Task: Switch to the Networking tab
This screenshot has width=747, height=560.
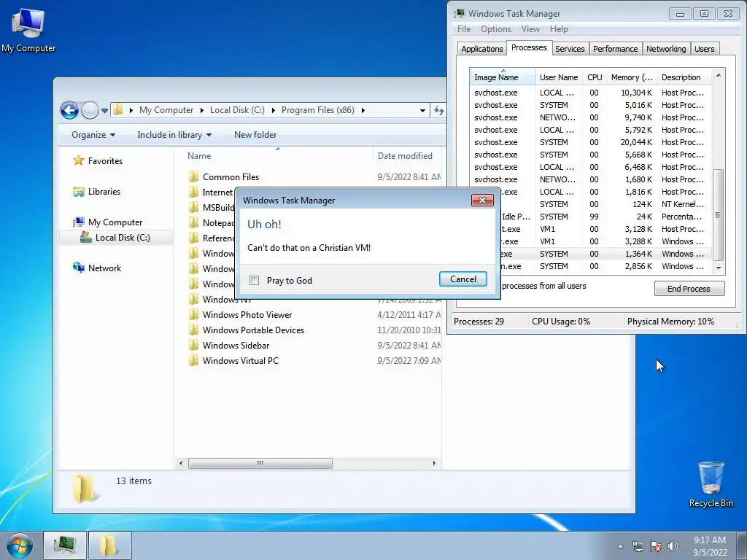Action: click(666, 49)
